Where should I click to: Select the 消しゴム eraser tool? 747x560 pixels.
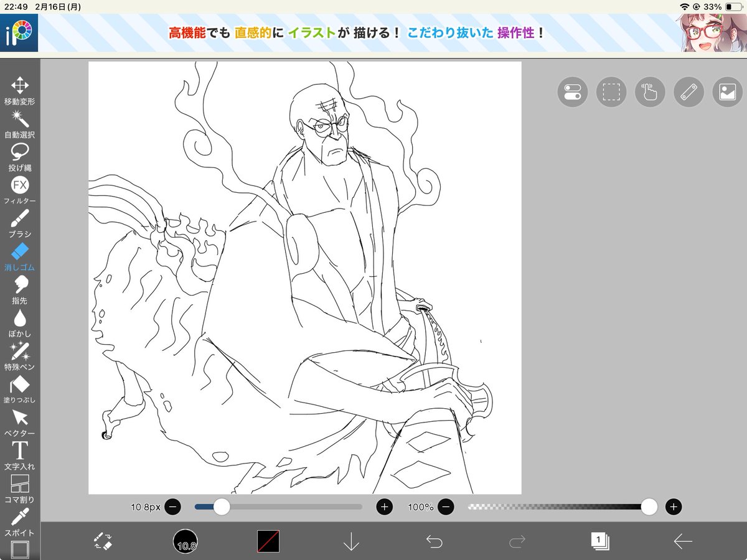(20, 257)
